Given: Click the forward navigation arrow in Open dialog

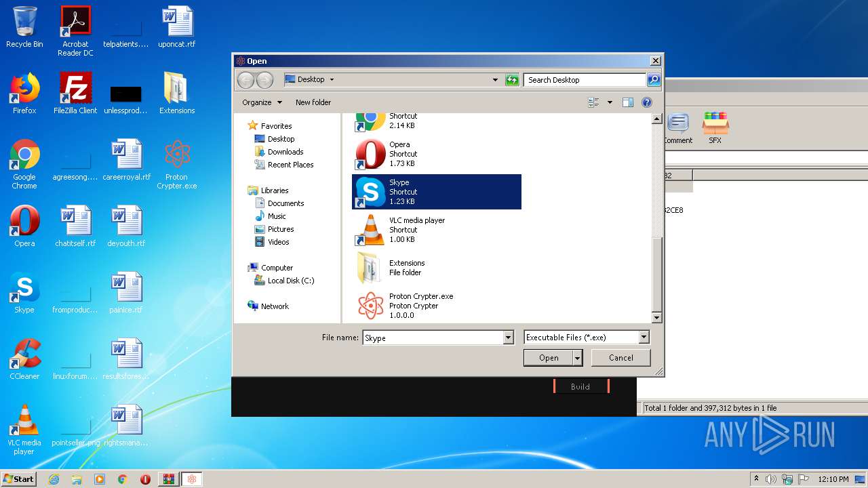Looking at the screenshot, I should [x=264, y=80].
